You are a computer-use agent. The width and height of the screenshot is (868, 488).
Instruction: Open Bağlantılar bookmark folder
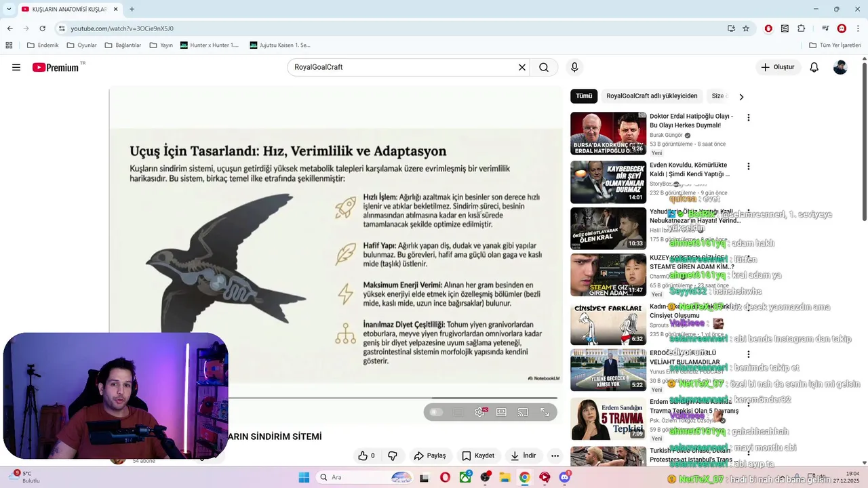point(123,45)
